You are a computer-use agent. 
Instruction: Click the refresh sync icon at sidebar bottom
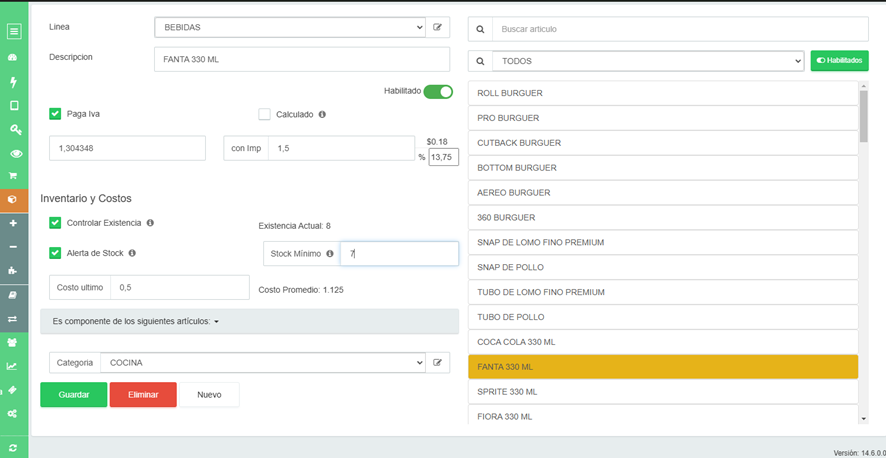tap(14, 449)
